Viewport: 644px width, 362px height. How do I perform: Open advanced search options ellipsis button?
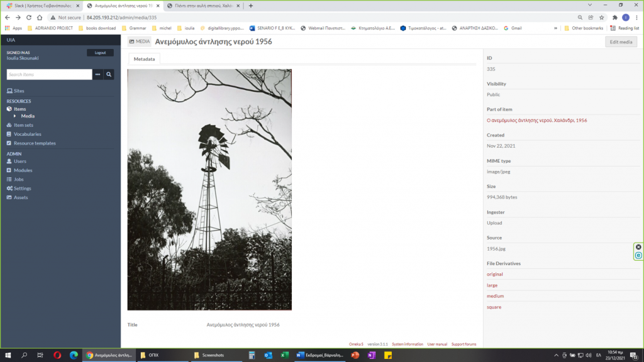[97, 74]
